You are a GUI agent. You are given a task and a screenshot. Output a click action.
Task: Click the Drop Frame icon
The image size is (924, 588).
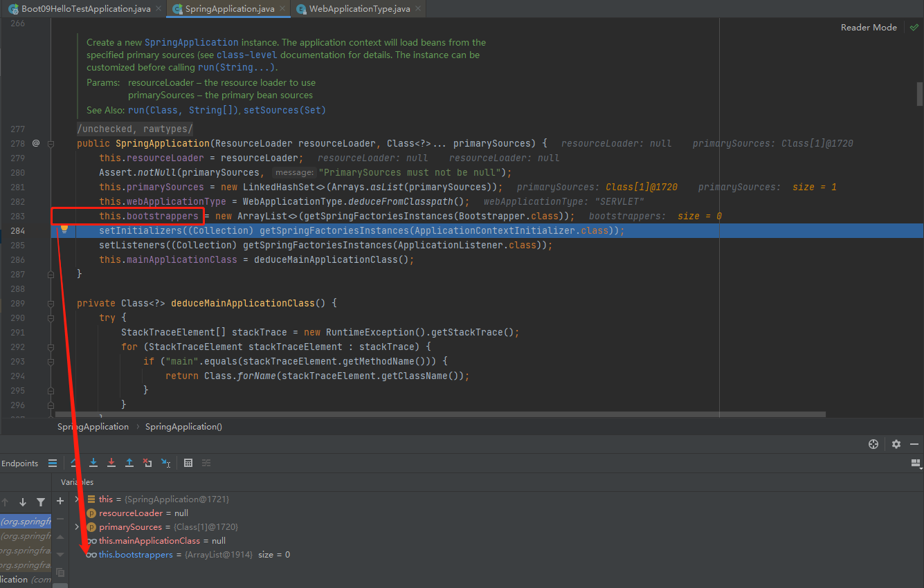(147, 463)
